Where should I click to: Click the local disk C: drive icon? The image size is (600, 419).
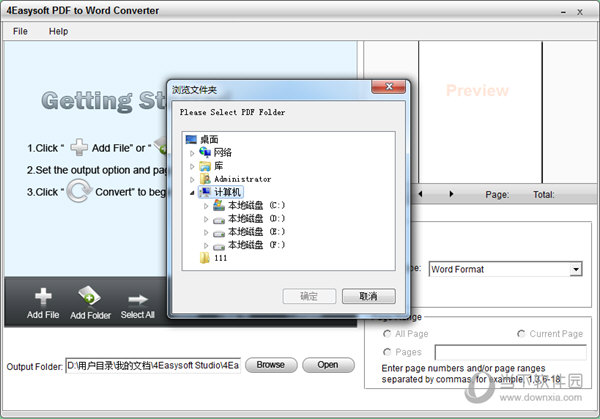219,205
